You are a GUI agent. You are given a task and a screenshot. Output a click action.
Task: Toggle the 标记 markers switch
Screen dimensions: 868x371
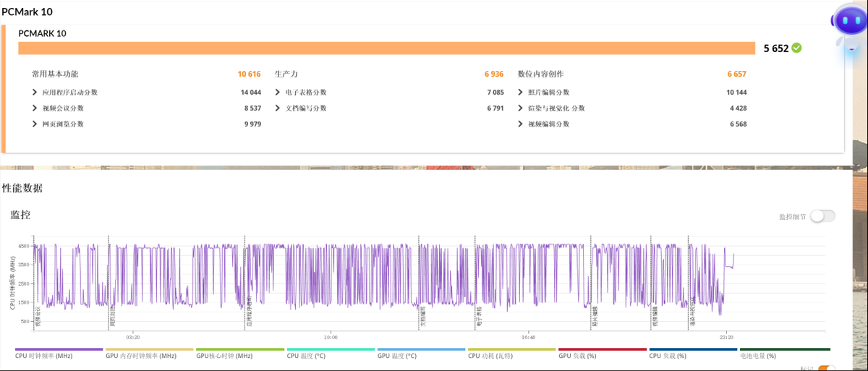(x=827, y=368)
